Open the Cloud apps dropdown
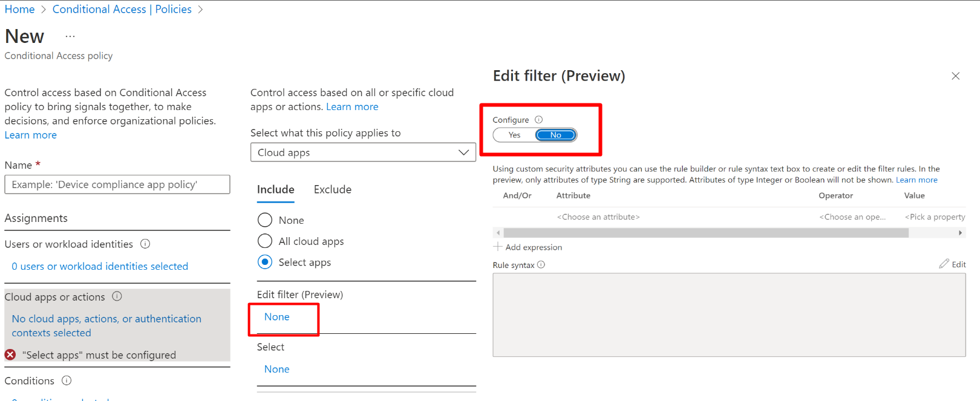The width and height of the screenshot is (980, 401). (363, 152)
